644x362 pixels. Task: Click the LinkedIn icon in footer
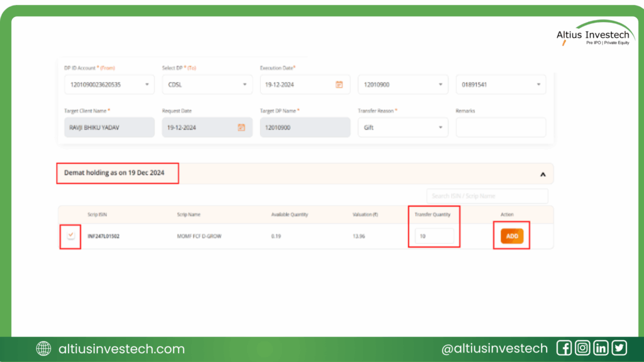[601, 348]
